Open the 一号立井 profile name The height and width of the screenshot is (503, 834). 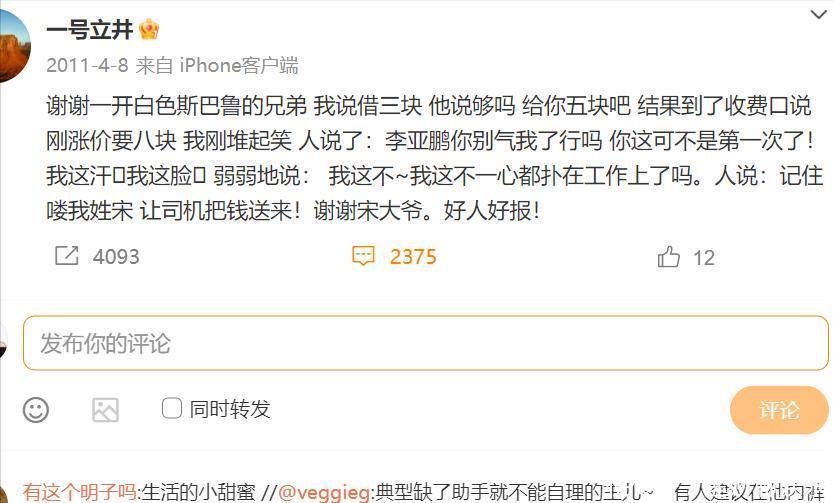click(89, 29)
